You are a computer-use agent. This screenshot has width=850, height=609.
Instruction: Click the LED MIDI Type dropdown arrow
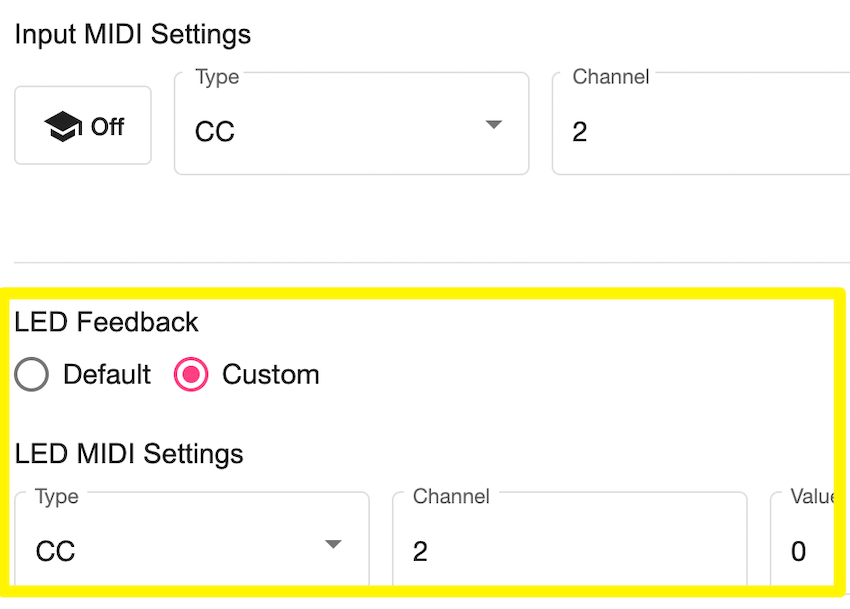(x=333, y=545)
